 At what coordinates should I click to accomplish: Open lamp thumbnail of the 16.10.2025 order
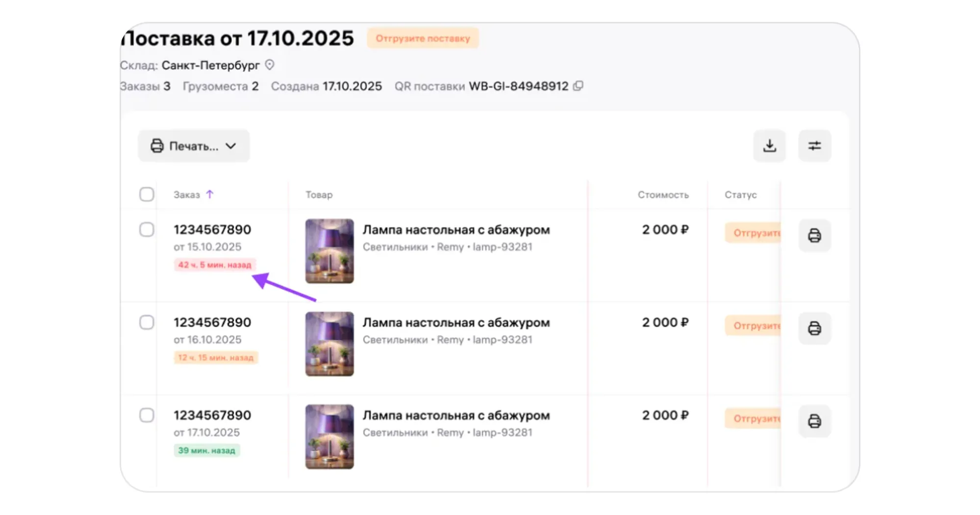pos(329,344)
